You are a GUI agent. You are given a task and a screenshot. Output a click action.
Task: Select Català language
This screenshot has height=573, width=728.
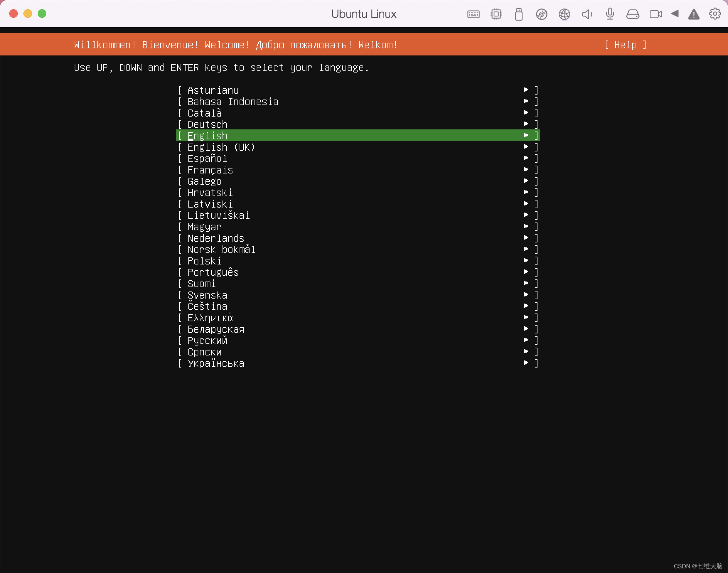tap(358, 113)
